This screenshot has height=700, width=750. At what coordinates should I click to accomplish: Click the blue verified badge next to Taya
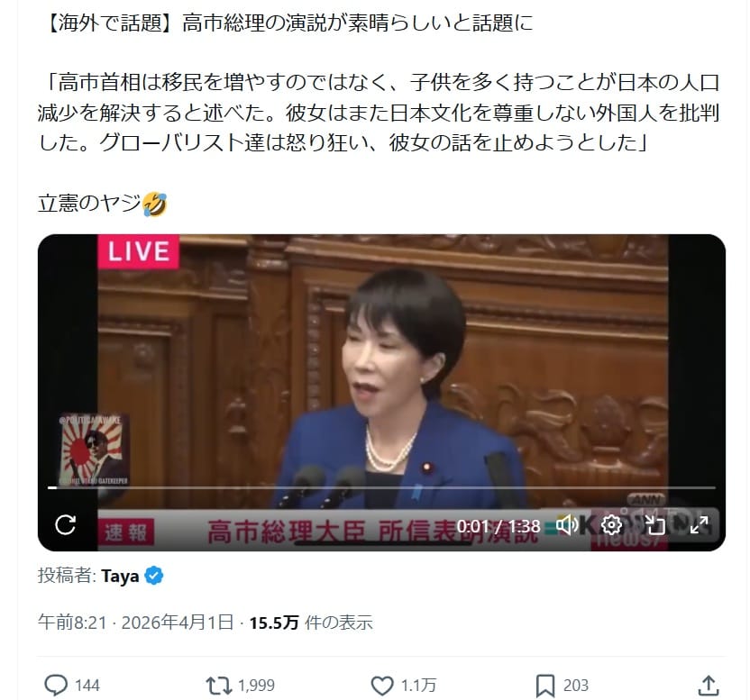[153, 575]
